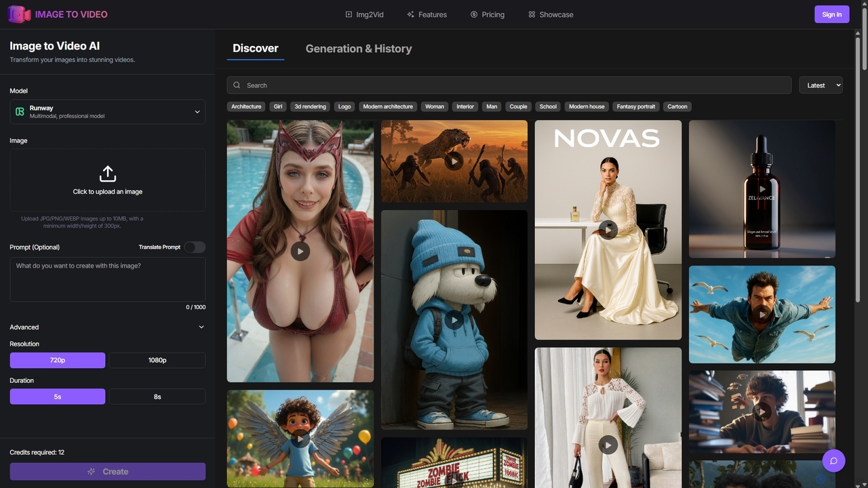Filter by Girl tag
Image resolution: width=868 pixels, height=488 pixels.
coord(278,106)
